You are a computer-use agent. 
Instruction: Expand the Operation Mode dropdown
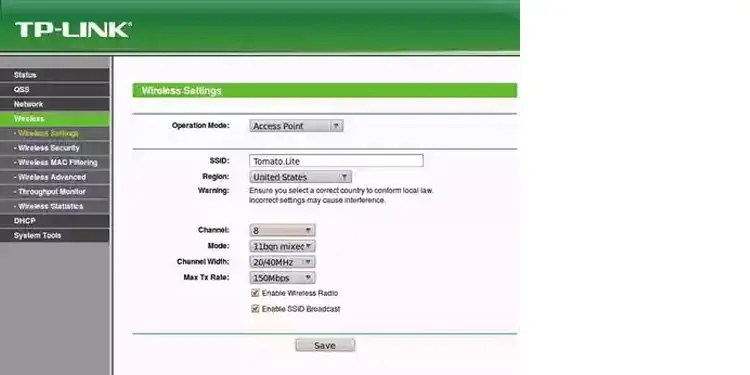point(296,126)
